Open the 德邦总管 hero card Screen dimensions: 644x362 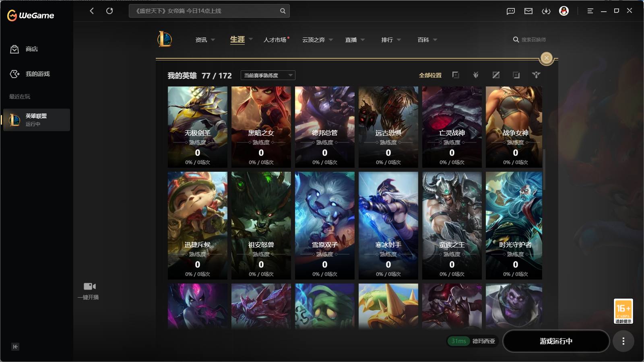(325, 127)
